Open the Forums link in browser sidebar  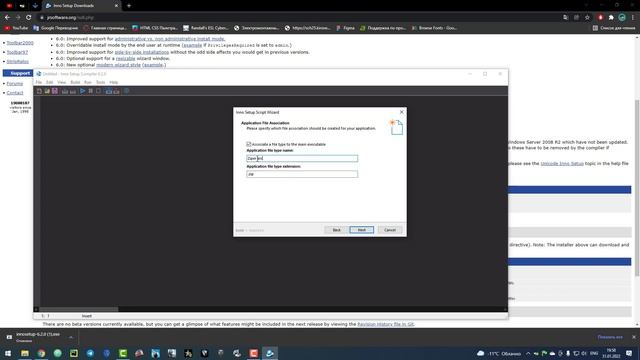(15, 84)
